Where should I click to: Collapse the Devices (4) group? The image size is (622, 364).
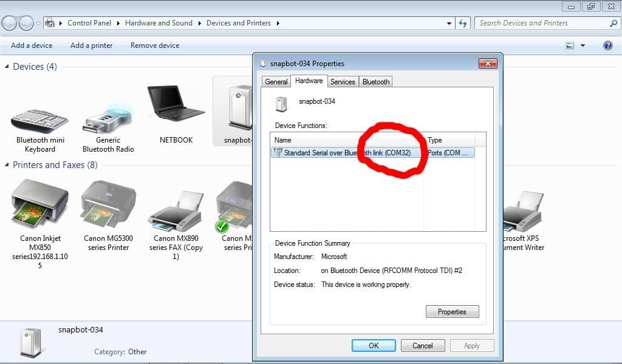[7, 66]
